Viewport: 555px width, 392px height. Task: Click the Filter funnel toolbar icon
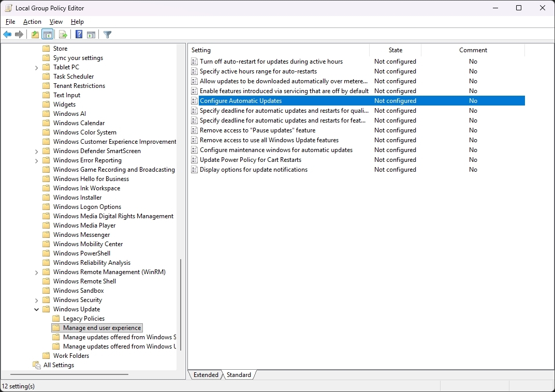pyautogui.click(x=107, y=34)
